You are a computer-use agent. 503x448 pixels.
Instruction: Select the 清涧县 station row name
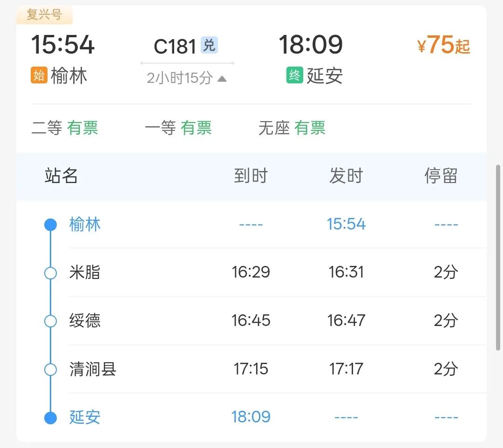(x=93, y=369)
